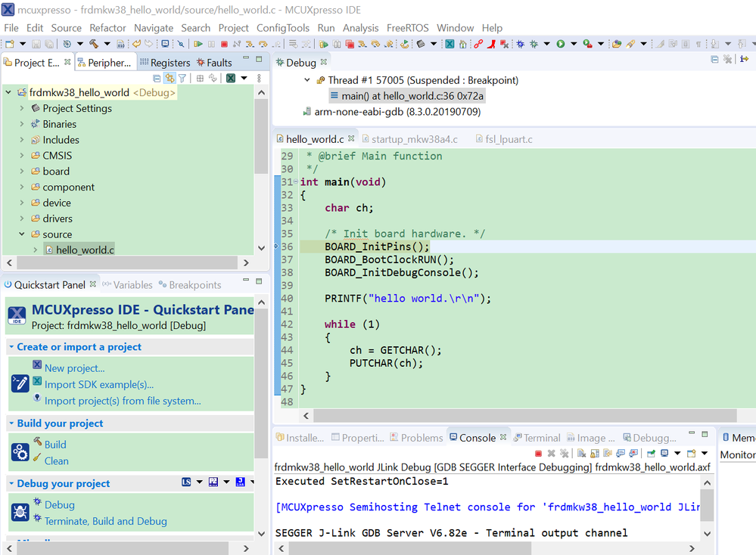This screenshot has width=756, height=555.
Task: Click 'Import project(s) from file system...' link
Action: coord(123,401)
